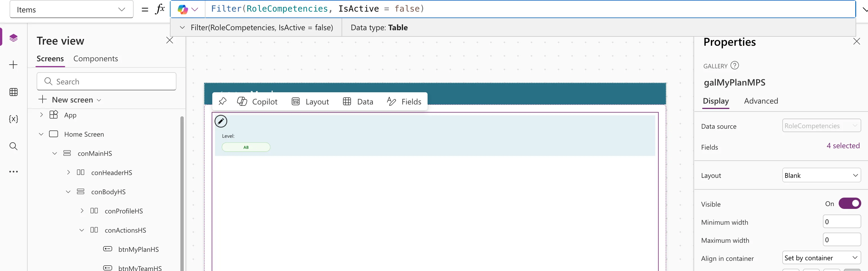Screen dimensions: 868x271
Task: Click the conHeaderHS container icon
Action: (81, 172)
